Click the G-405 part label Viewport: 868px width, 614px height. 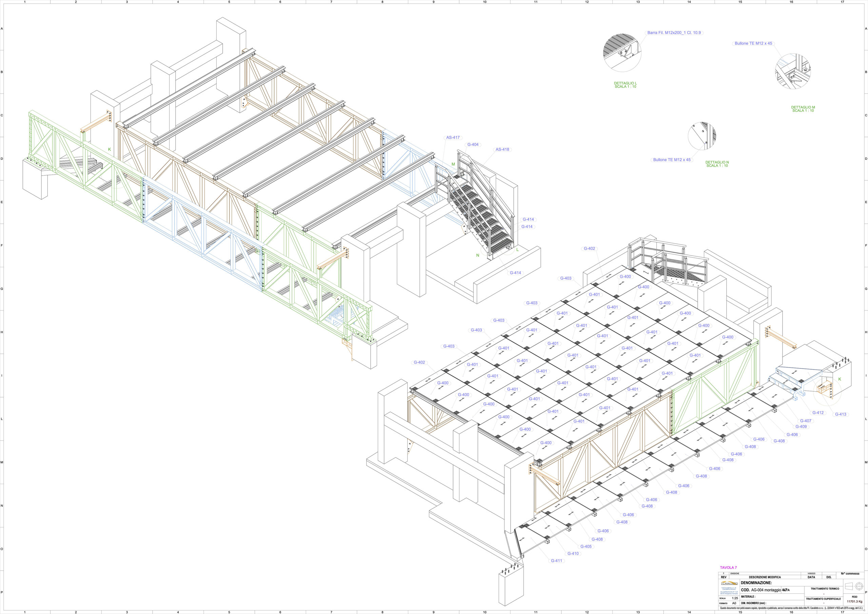click(x=586, y=546)
